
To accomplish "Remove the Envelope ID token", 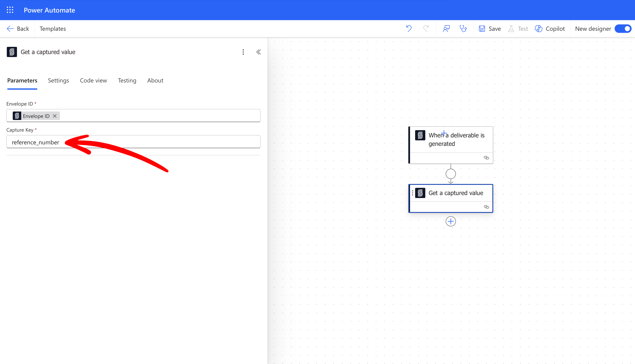I will (x=55, y=116).
